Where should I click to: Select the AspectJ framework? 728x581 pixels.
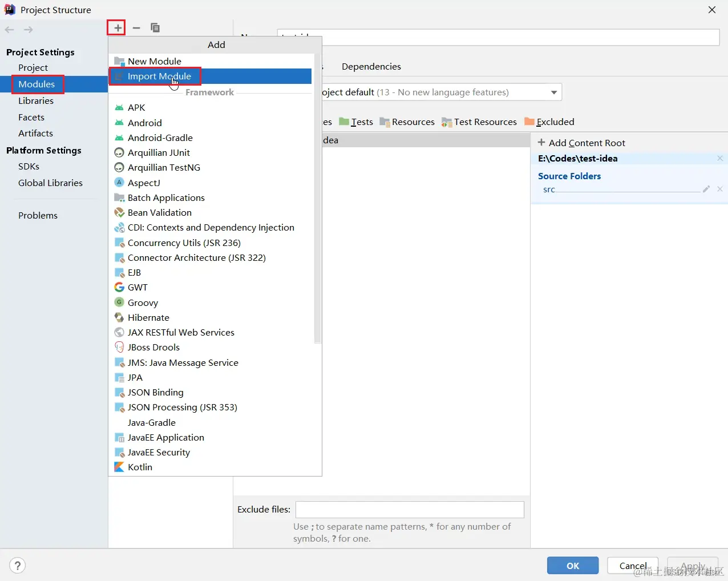pos(210,183)
